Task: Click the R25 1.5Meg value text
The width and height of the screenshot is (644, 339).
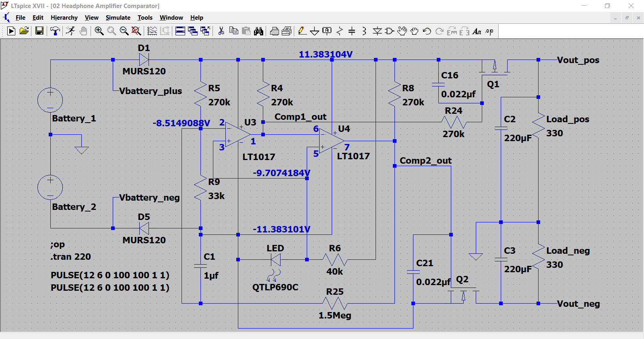Action: (335, 315)
